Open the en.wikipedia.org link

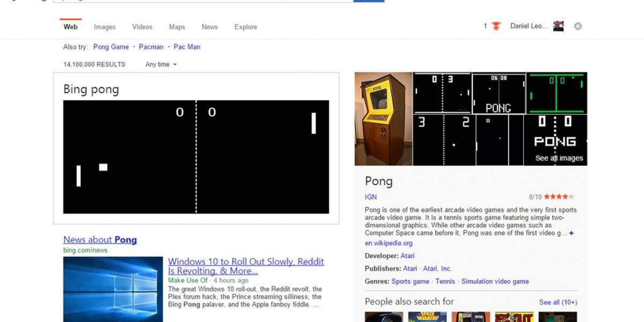389,243
